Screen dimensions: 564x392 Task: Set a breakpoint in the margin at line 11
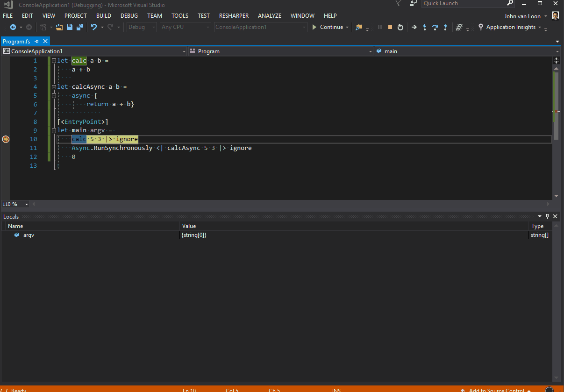6,148
